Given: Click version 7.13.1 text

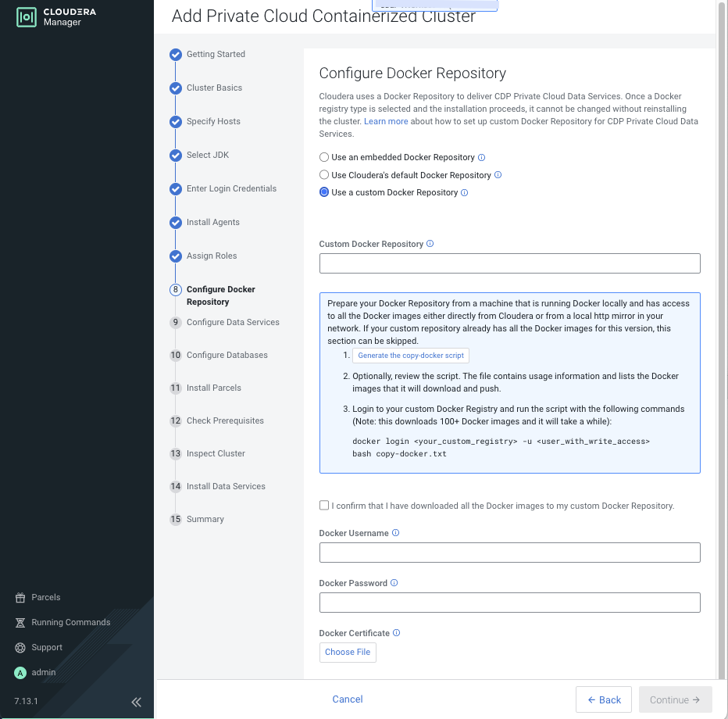Looking at the screenshot, I should 26,701.
